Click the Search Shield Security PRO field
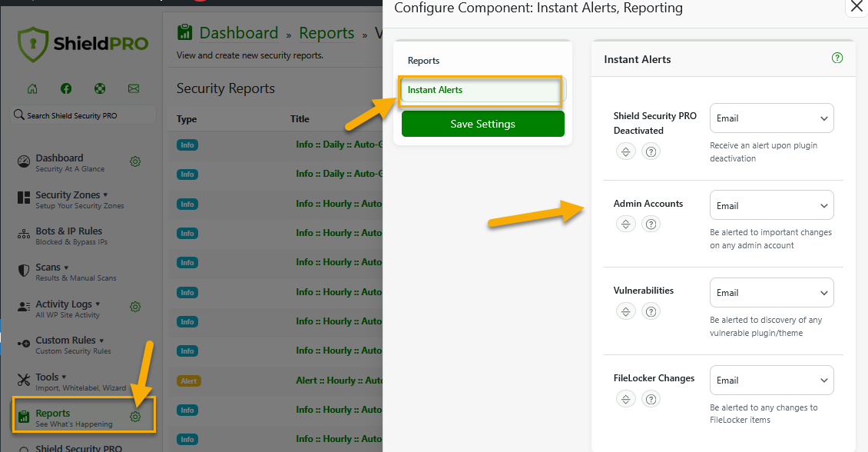Image resolution: width=868 pixels, height=452 pixels. coord(83,115)
